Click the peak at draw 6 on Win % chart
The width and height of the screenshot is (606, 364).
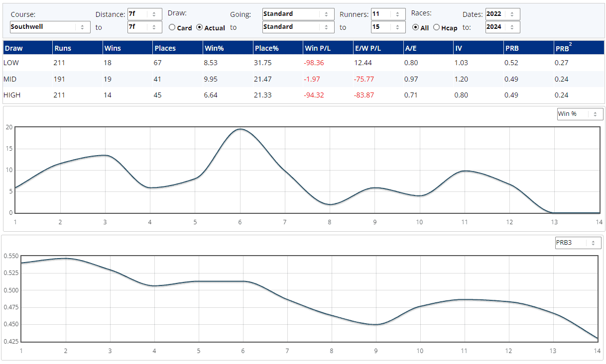pyautogui.click(x=241, y=129)
